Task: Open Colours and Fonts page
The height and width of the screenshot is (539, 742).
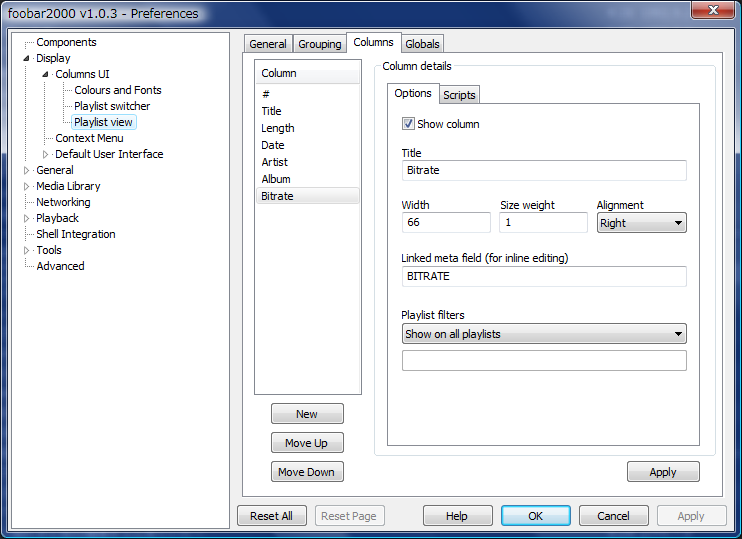Action: pos(118,90)
